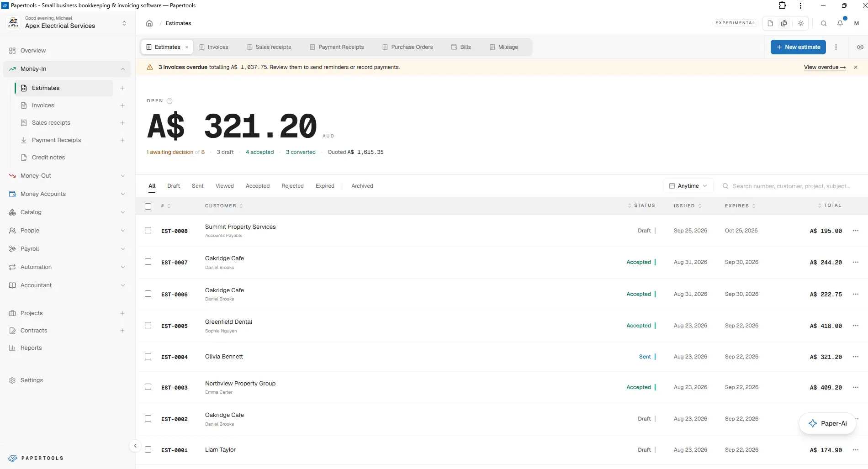This screenshot has height=469, width=868.
Task: Tick the checkbox for EST-0007
Action: (x=148, y=262)
